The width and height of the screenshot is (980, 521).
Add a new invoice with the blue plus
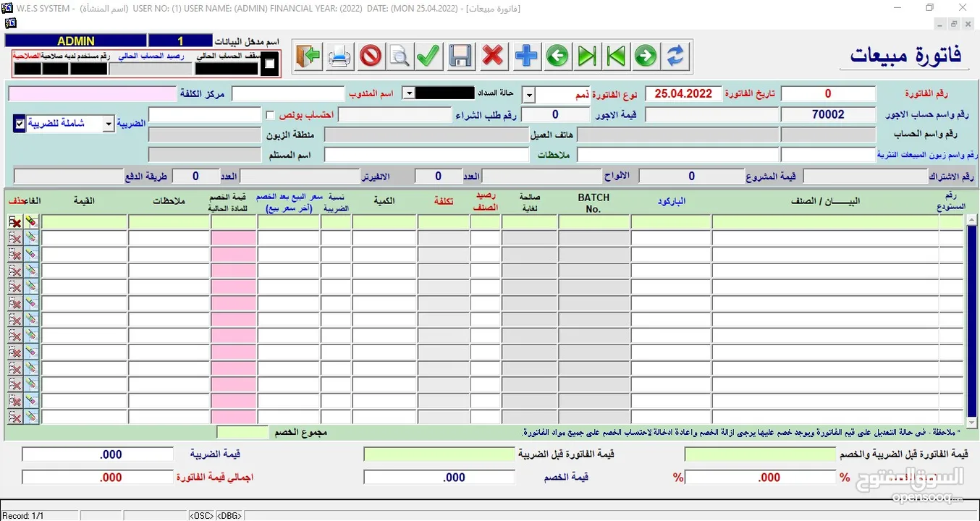click(x=526, y=56)
